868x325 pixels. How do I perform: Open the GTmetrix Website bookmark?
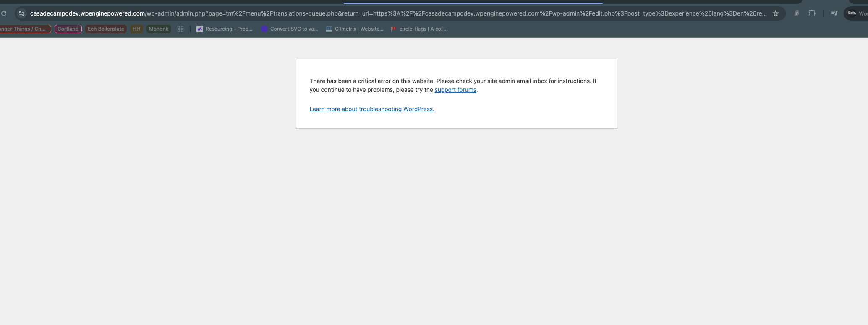355,29
